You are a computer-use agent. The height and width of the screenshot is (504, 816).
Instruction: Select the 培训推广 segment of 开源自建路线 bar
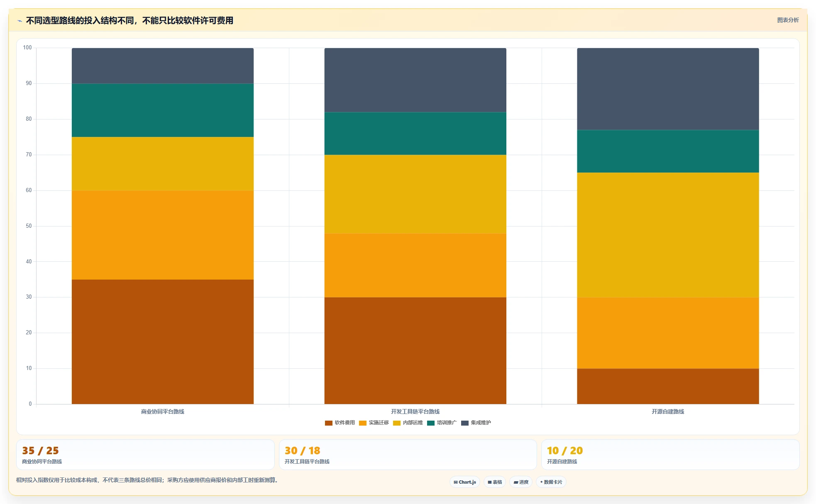[x=668, y=151]
